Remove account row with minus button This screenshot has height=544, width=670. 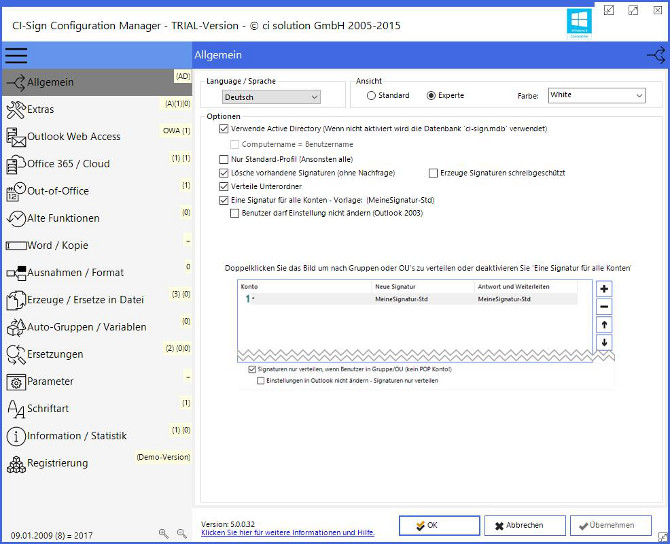(x=604, y=307)
